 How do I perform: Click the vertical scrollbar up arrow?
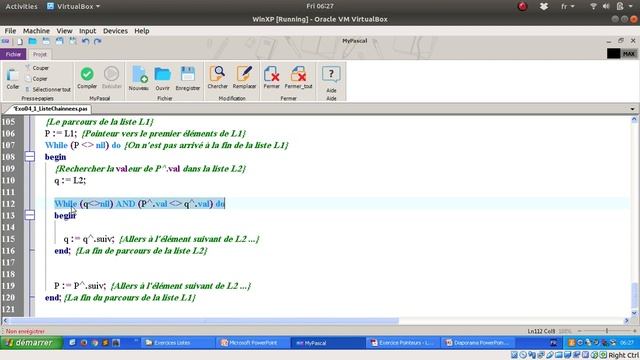point(634,120)
